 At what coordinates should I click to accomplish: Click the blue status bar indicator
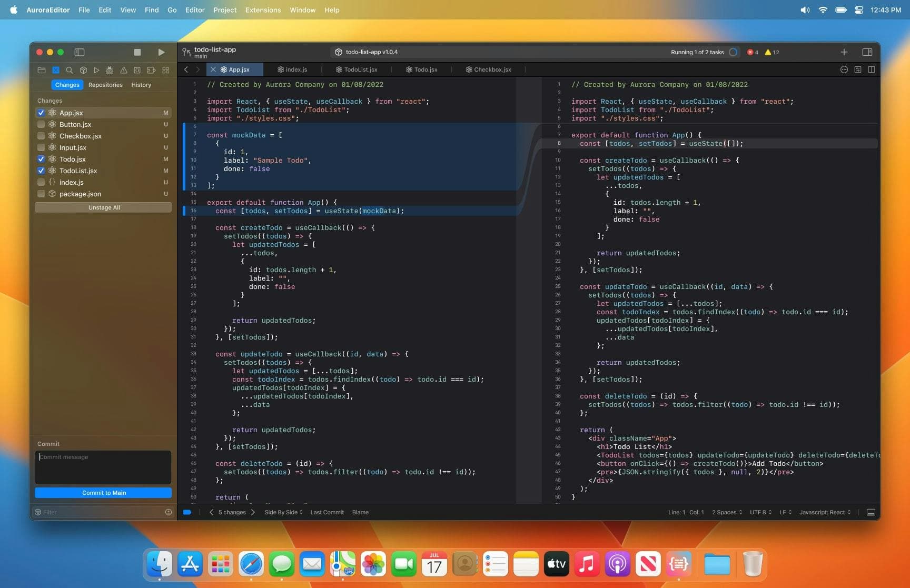tap(187, 512)
